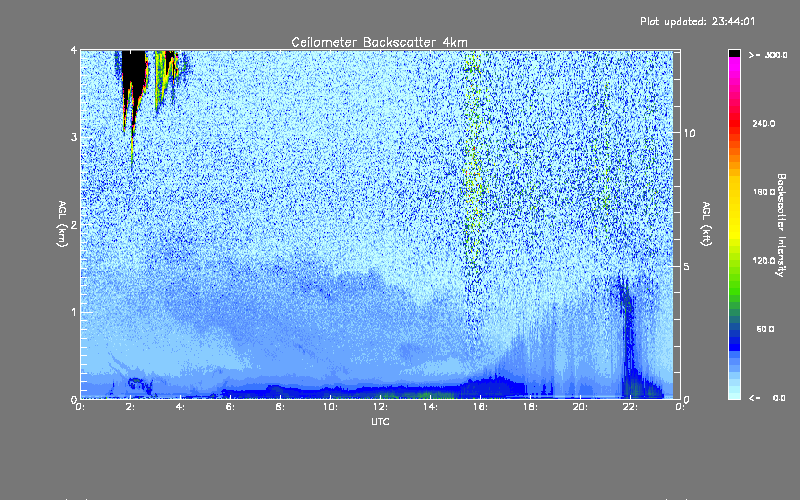The image size is (800, 500).
Task: Click the '1' tick on the km axis
Action: point(74,312)
